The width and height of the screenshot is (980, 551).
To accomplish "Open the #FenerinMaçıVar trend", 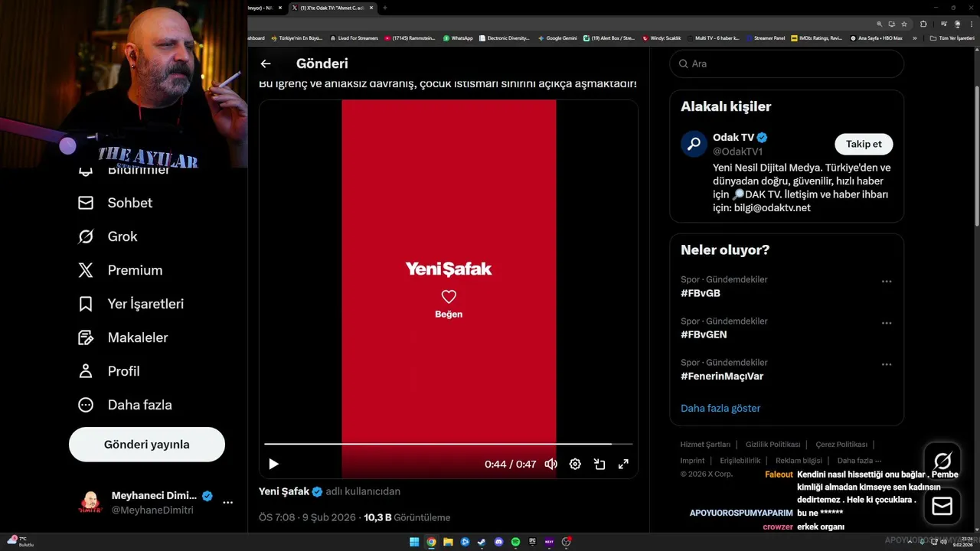I will [722, 376].
